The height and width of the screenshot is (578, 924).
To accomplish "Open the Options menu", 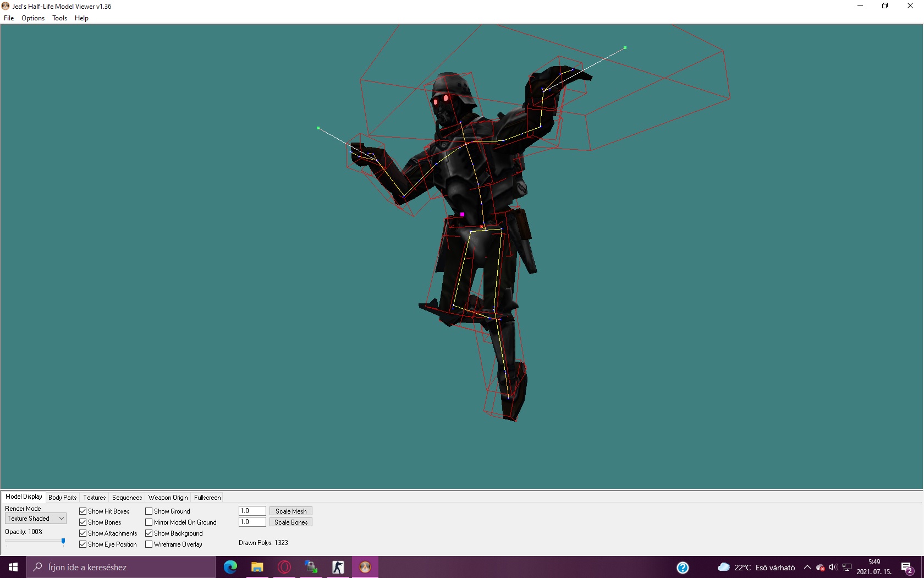I will coord(33,18).
